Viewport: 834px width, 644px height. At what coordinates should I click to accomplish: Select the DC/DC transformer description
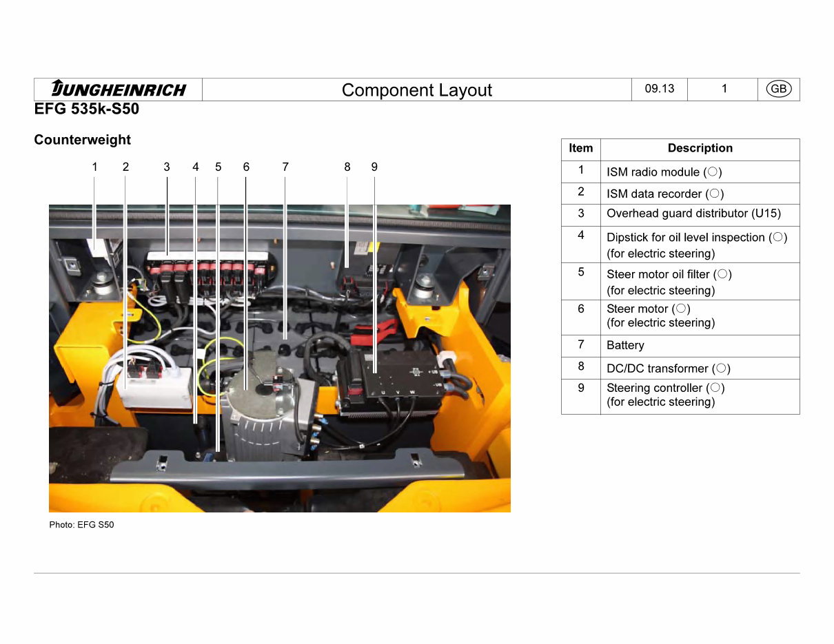click(x=669, y=368)
